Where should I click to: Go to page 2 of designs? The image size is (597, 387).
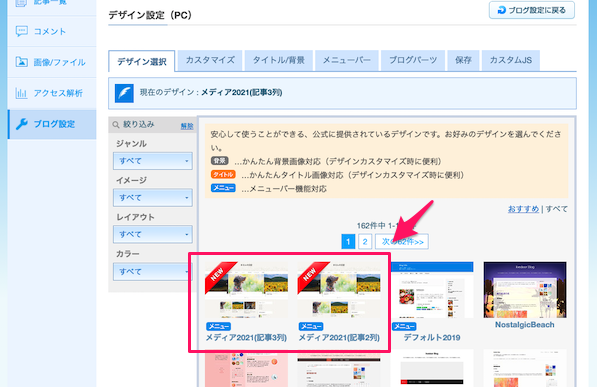pos(365,241)
